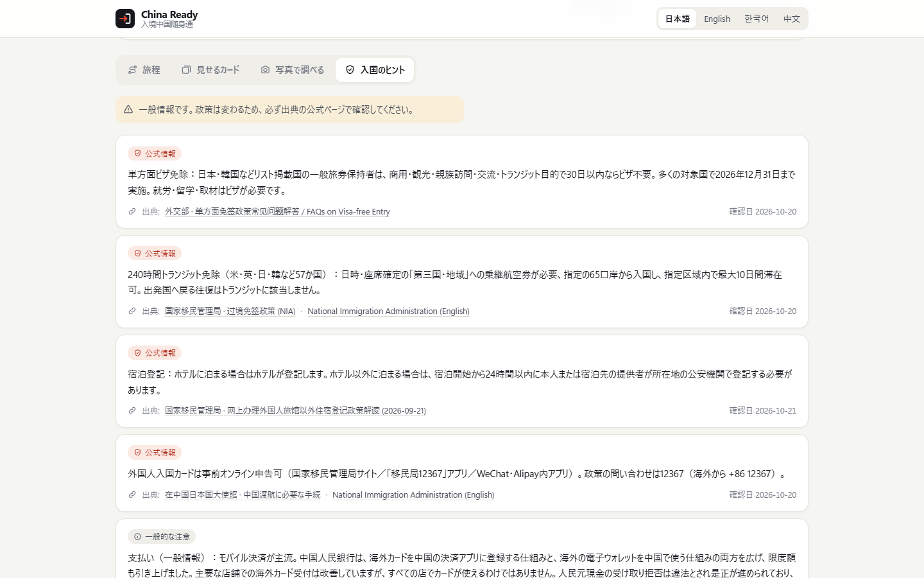Click the warning triangle icon in the notice

click(128, 110)
